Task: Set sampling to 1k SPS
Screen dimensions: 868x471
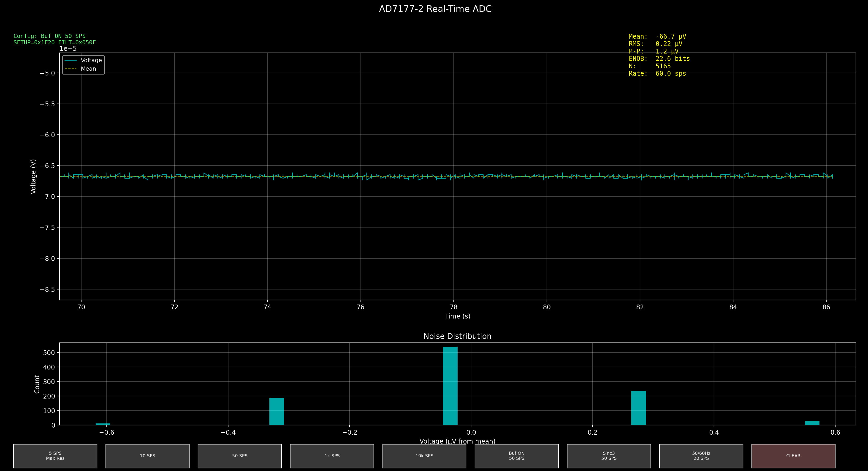Action: (x=332, y=456)
